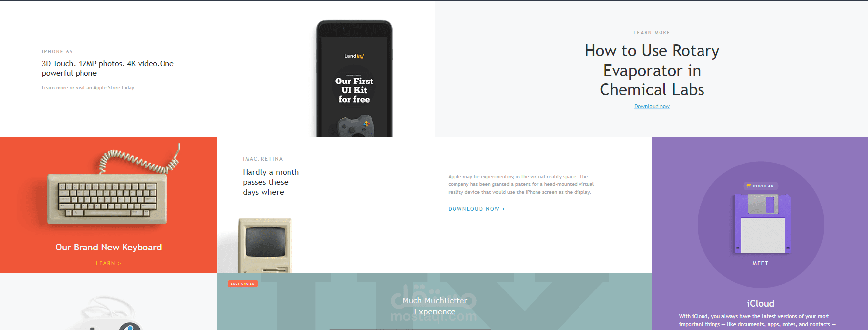Click the gamepad icon on phone screen
868x330 pixels.
[x=356, y=126]
